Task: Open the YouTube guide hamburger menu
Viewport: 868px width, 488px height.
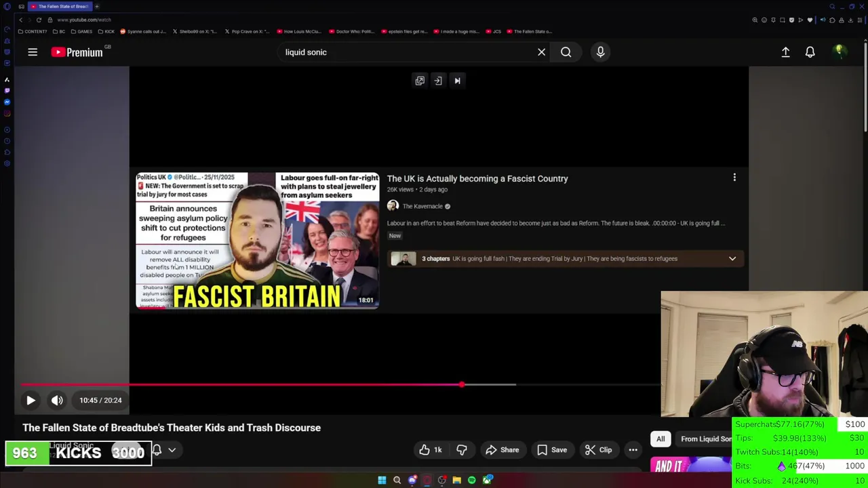Action: pos(33,52)
